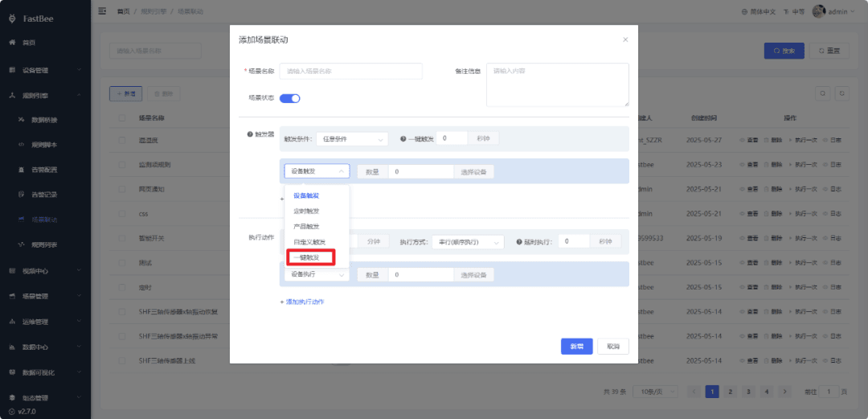This screenshot has width=868, height=419.
Task: Close the 添加场景联动 dialog with X
Action: [x=625, y=39]
